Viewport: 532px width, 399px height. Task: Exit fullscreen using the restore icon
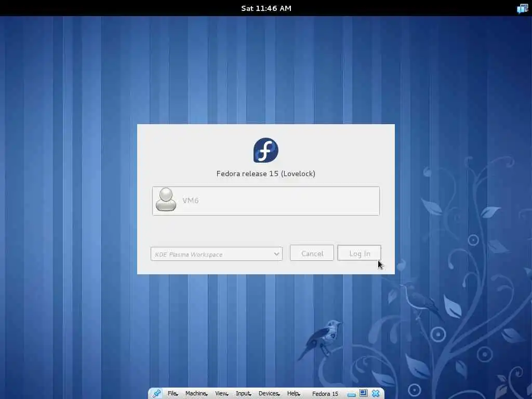click(363, 393)
